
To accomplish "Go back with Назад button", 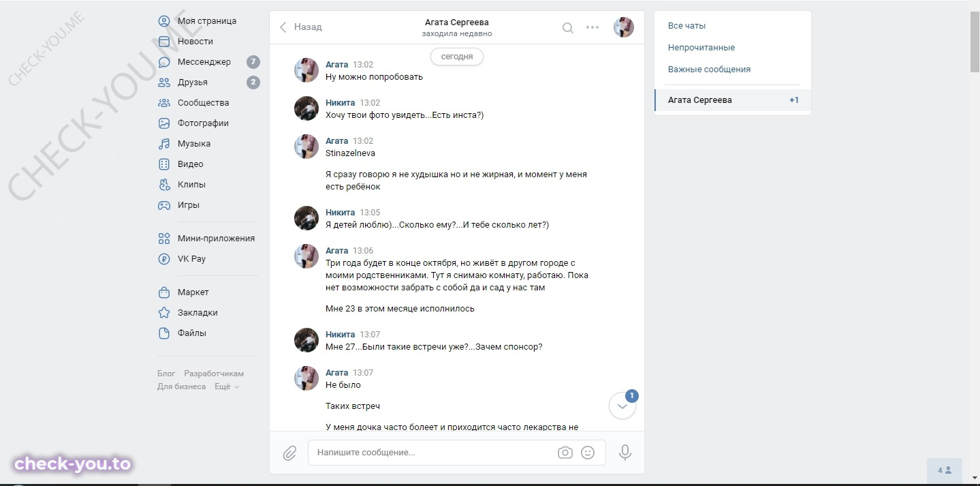I will pos(300,27).
